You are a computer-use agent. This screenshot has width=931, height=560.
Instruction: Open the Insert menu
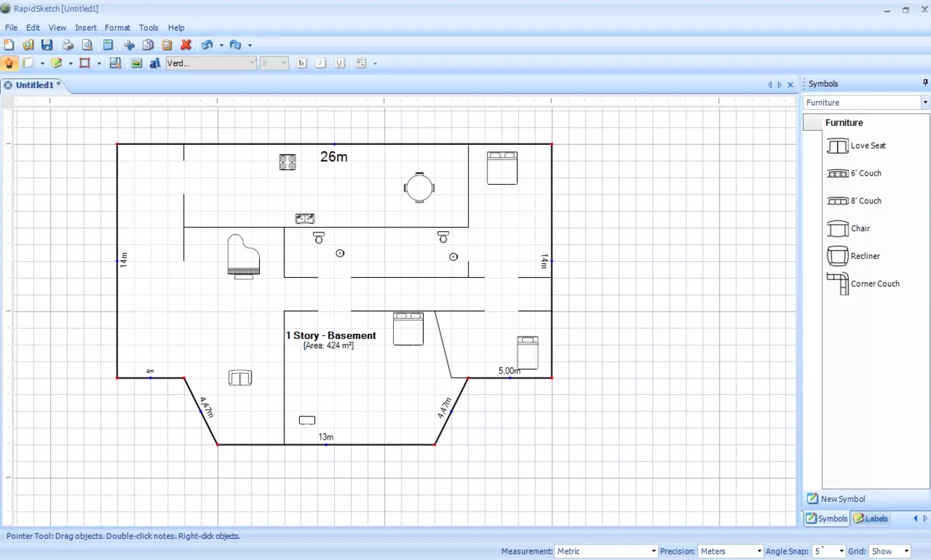[x=86, y=28]
